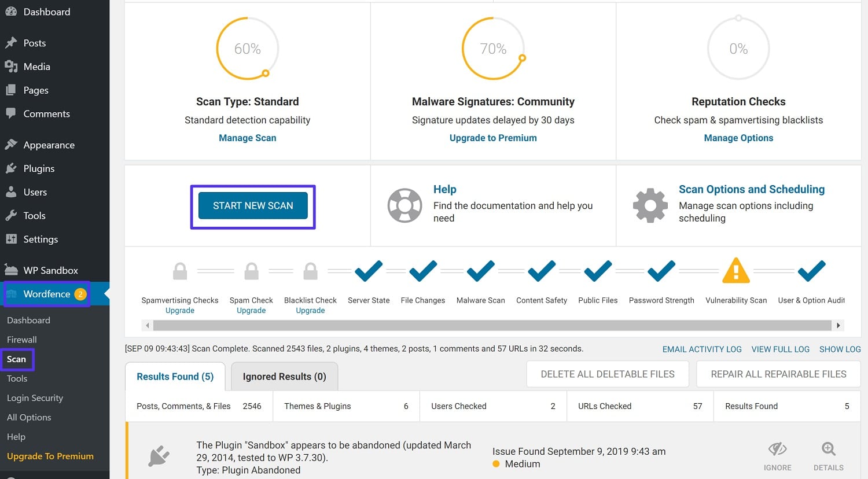Open the VIEW FULL LOG link
868x479 pixels.
pyautogui.click(x=780, y=349)
